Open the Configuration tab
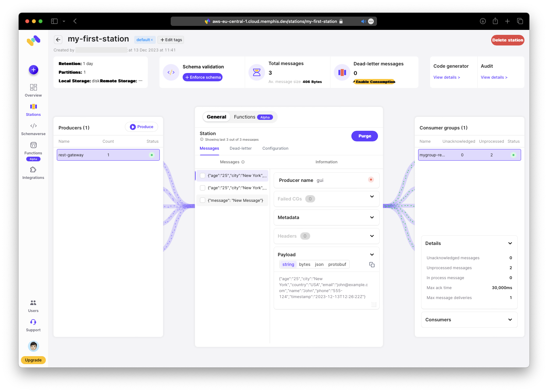The width and height of the screenshot is (548, 392). [x=275, y=148]
